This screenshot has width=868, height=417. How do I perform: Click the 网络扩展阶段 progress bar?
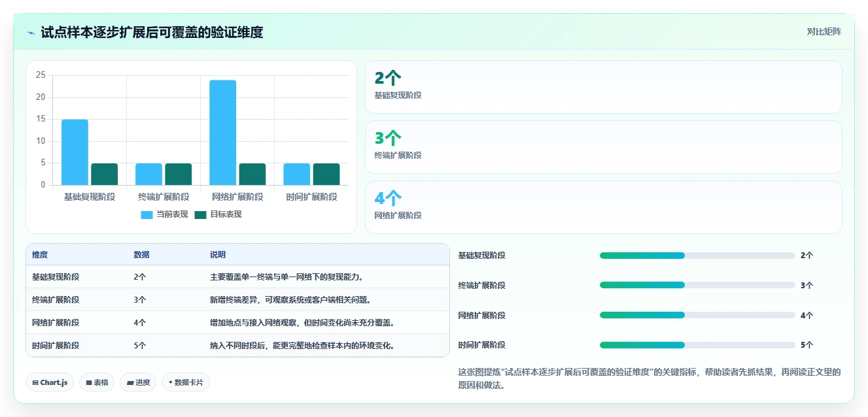tap(697, 315)
